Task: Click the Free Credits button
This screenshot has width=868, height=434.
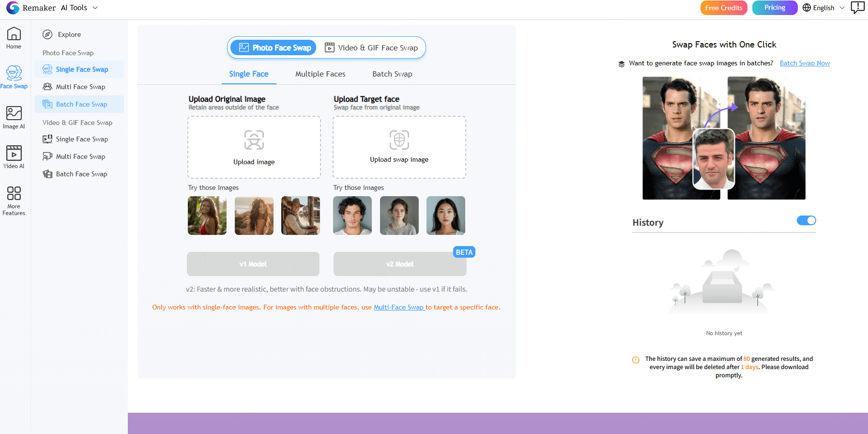Action: 723,8
